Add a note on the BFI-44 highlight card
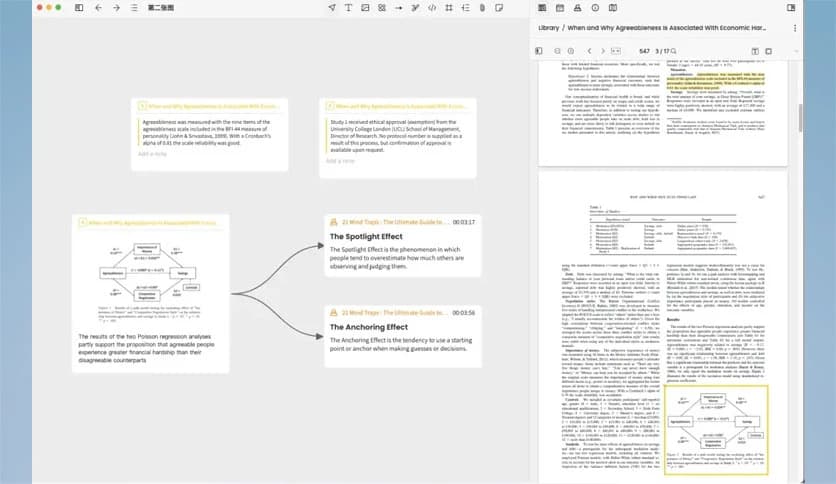 [152, 154]
